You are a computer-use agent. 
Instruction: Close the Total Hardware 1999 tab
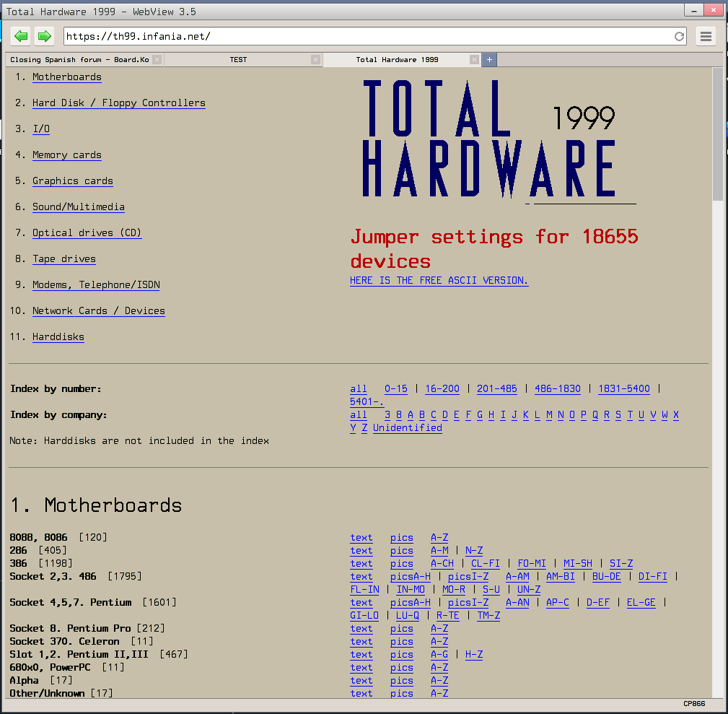[x=473, y=60]
